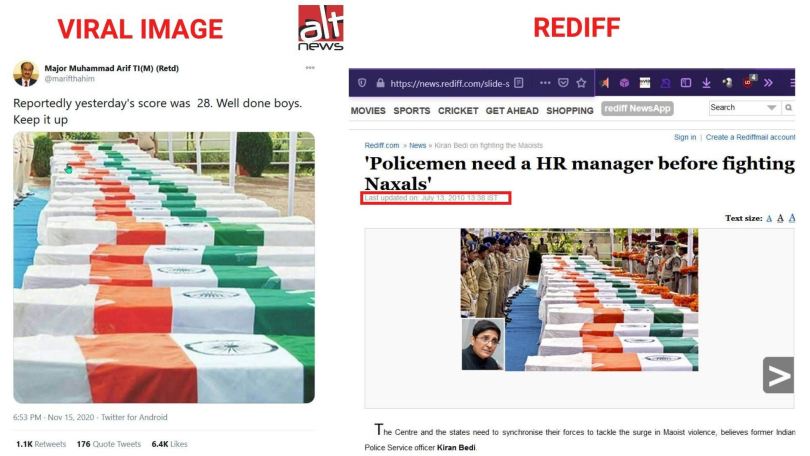Toggle reader view icon in address bar
The image size is (810, 456).
[x=519, y=83]
